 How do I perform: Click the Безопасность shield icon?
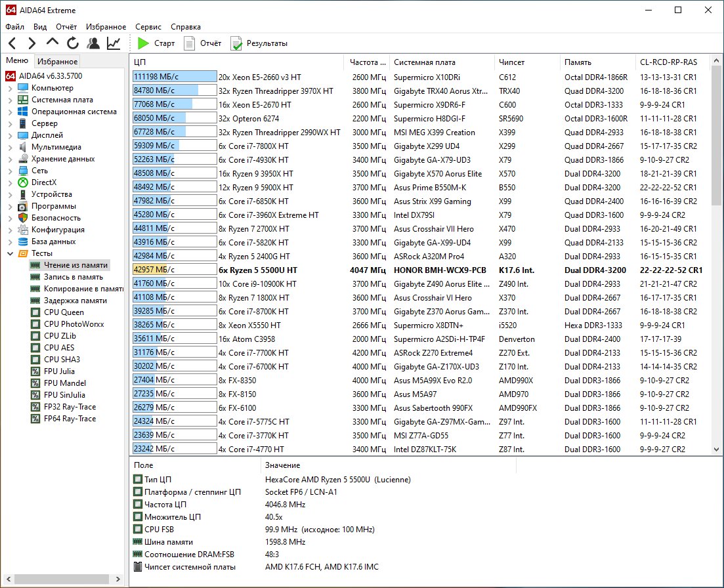pos(23,218)
